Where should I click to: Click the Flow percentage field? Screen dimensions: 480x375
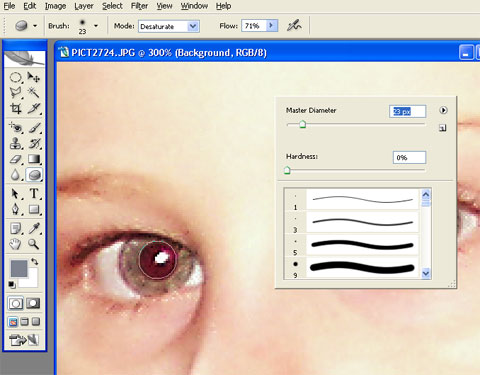pos(255,26)
